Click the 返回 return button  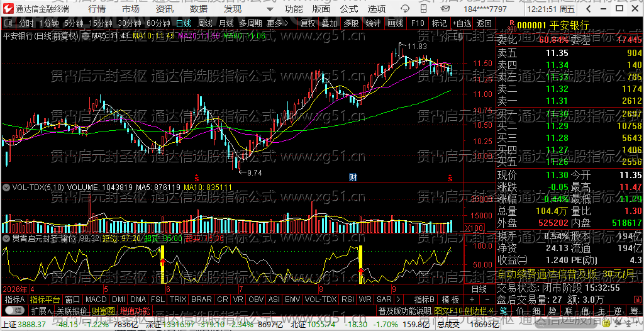(x=484, y=24)
